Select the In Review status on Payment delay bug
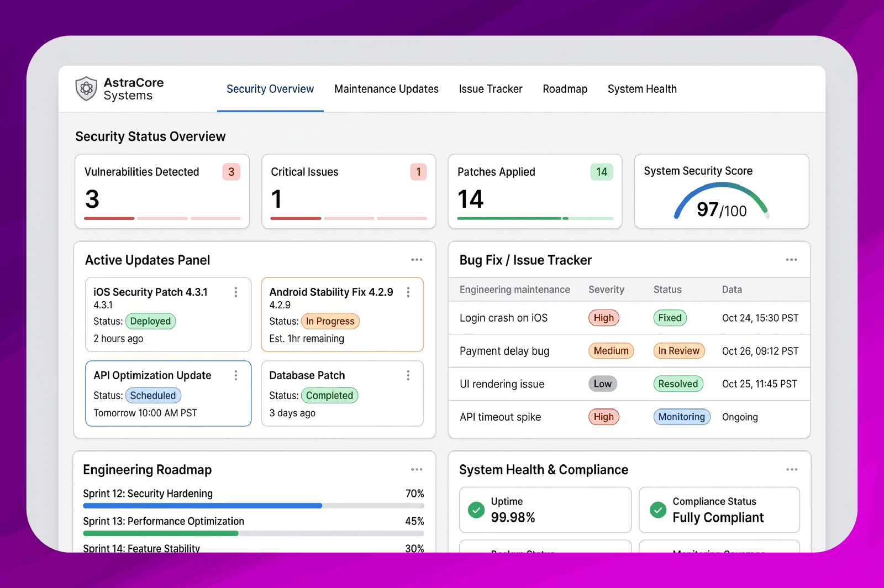Screen dimensions: 884x588 tap(679, 351)
